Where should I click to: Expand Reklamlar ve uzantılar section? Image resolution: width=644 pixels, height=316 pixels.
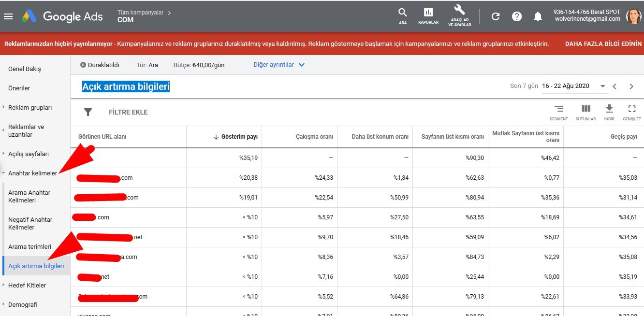point(26,130)
